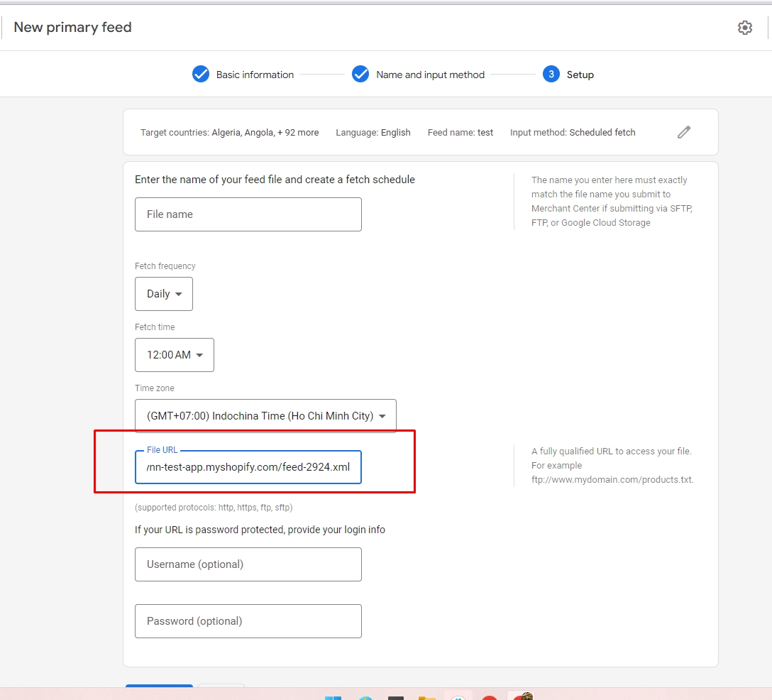
Task: Select the Password (optional) field
Action: [248, 621]
